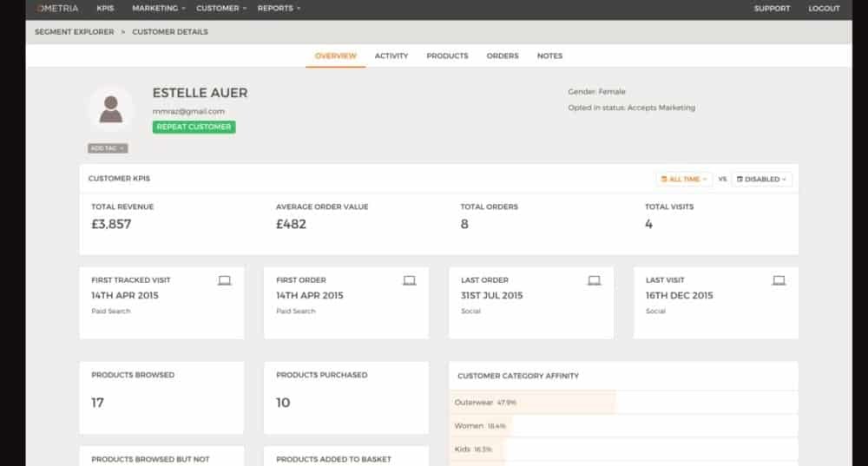Click laptop icon in First Order card
The width and height of the screenshot is (868, 466).
pyautogui.click(x=410, y=280)
